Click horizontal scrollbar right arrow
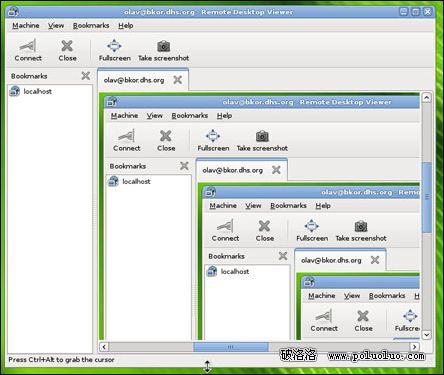Viewport: 444px width, 375px height. 415,347
